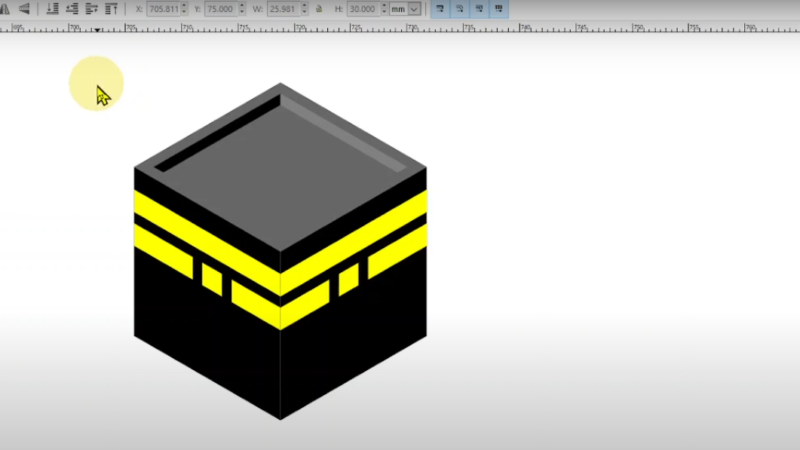Screen dimensions: 800x450
Task: Select the black inner shadow strip on roof
Action: coord(218,134)
